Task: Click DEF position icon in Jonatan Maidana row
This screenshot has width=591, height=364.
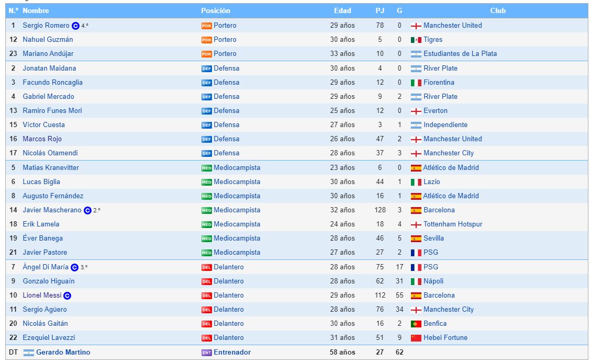Action: point(207,69)
